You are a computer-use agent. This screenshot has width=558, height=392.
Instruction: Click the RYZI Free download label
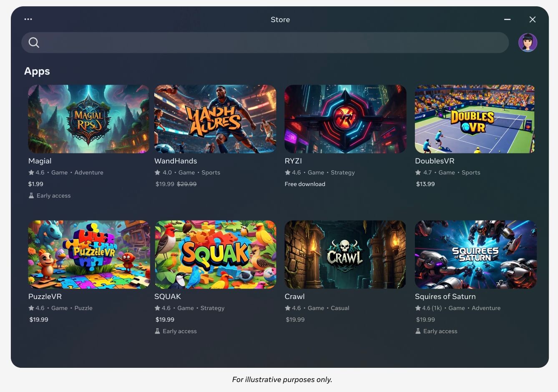click(x=305, y=184)
